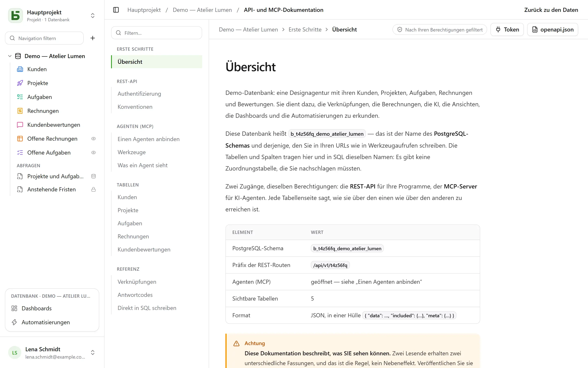The width and height of the screenshot is (588, 368).
Task: Click the Automatisierungen lightning icon
Action: point(14,322)
